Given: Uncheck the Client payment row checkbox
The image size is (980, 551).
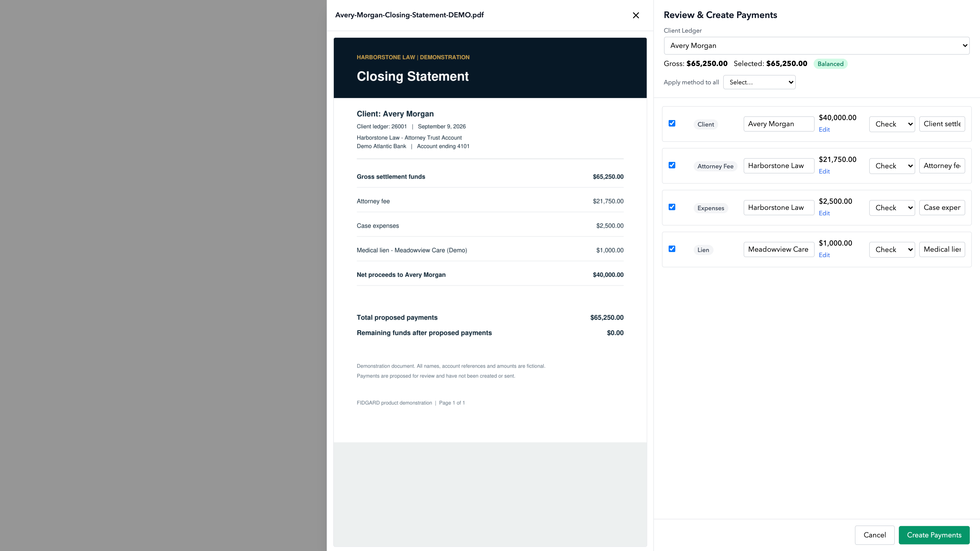Looking at the screenshot, I should 672,123.
